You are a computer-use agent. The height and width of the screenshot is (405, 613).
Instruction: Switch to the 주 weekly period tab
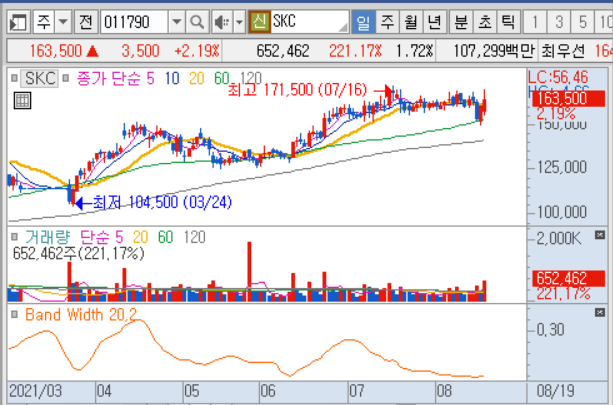pyautogui.click(x=387, y=22)
